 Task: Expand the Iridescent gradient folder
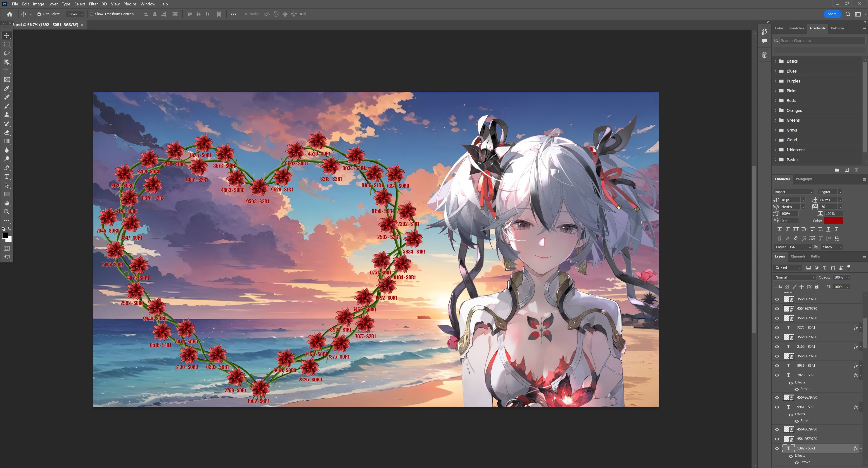click(775, 150)
